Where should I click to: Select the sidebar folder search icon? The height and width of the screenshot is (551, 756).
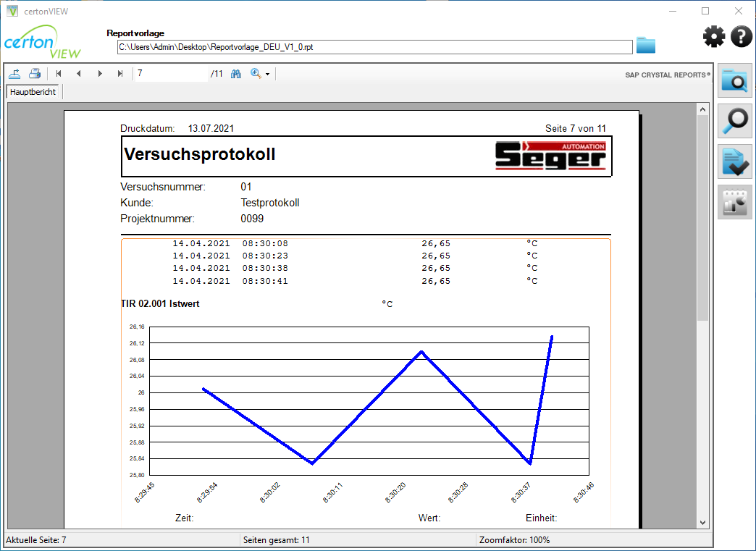734,80
